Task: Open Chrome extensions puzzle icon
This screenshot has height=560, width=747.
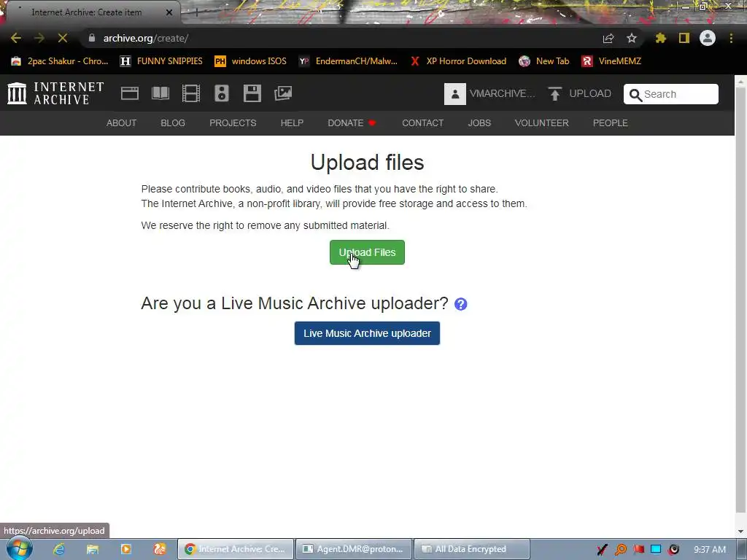Action: [661, 38]
